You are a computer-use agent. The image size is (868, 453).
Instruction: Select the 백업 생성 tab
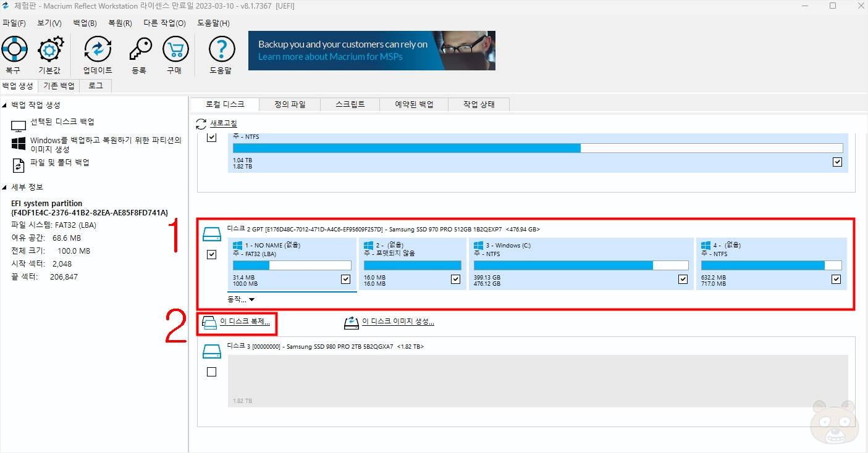[x=18, y=86]
